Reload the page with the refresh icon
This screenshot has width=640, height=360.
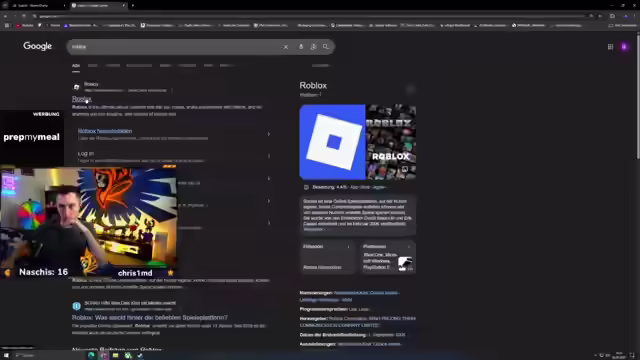[24, 16]
